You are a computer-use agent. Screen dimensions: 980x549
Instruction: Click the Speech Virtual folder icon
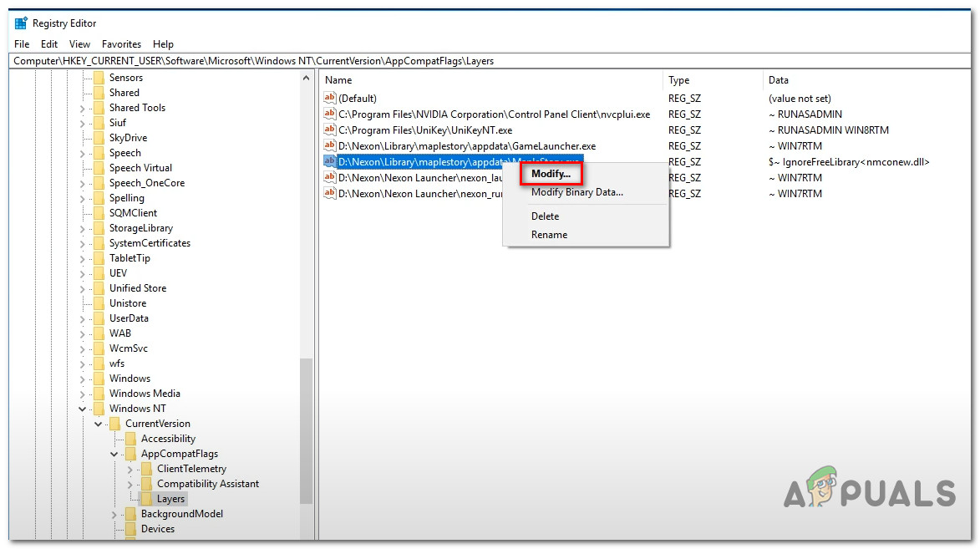(x=99, y=168)
